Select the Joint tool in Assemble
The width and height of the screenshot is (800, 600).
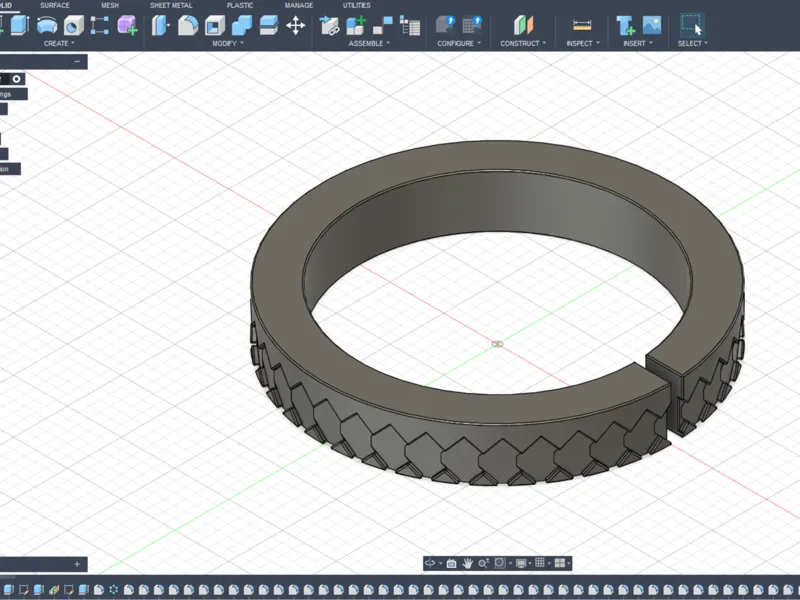coord(383,25)
